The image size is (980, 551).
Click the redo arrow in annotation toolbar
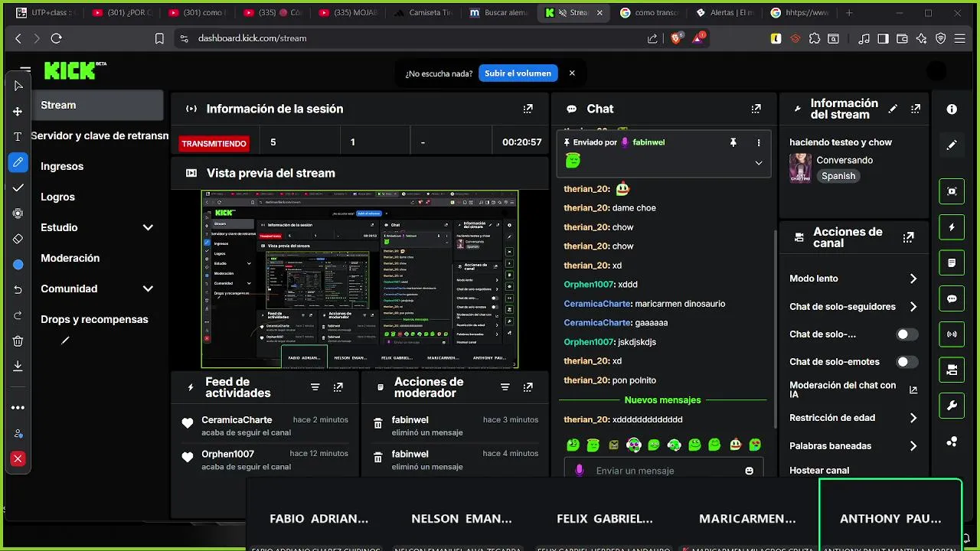[18, 315]
